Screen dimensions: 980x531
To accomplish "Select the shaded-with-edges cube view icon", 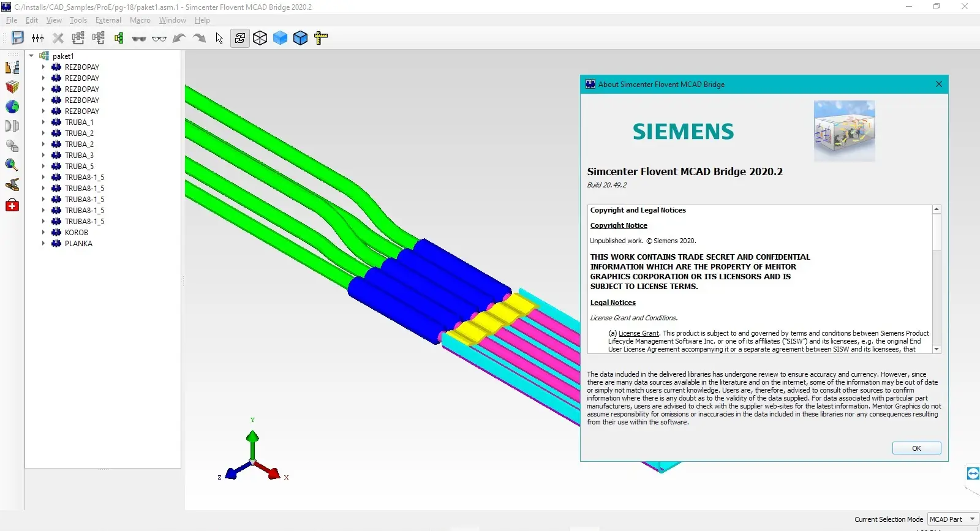I will coord(301,38).
